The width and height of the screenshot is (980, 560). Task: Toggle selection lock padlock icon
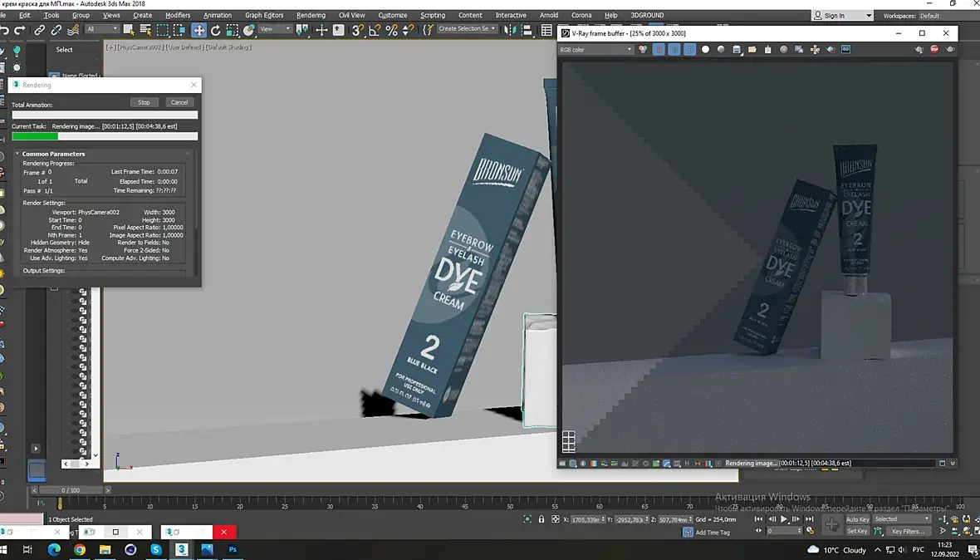pyautogui.click(x=541, y=519)
